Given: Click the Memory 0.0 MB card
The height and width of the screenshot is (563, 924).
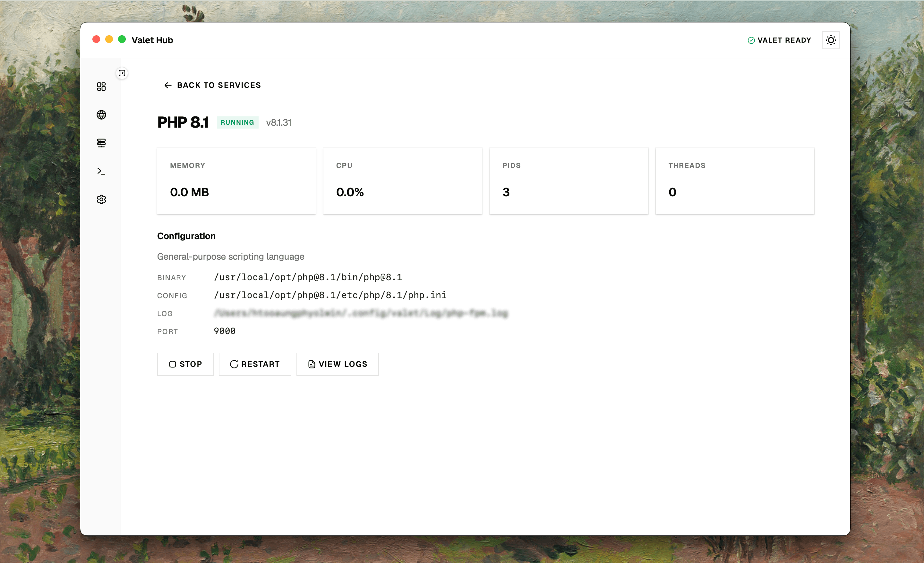Looking at the screenshot, I should click(x=236, y=181).
